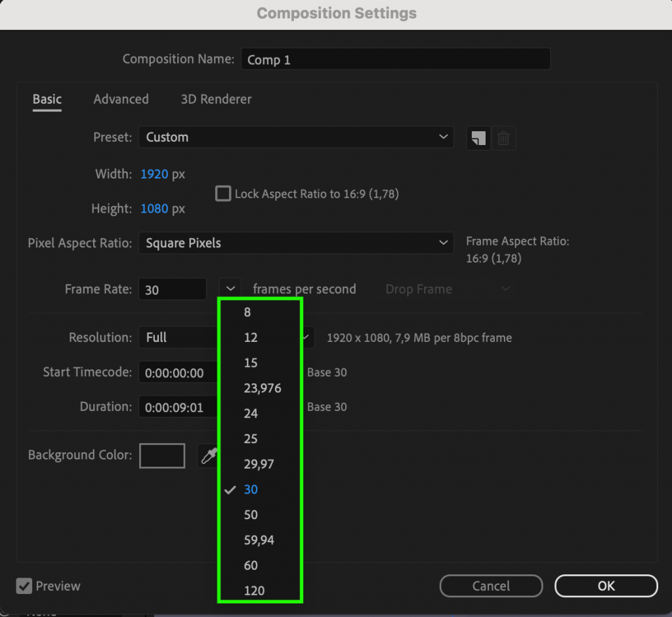Image resolution: width=672 pixels, height=617 pixels.
Task: Open the Pixel Aspect Ratio dropdown
Action: [x=295, y=243]
